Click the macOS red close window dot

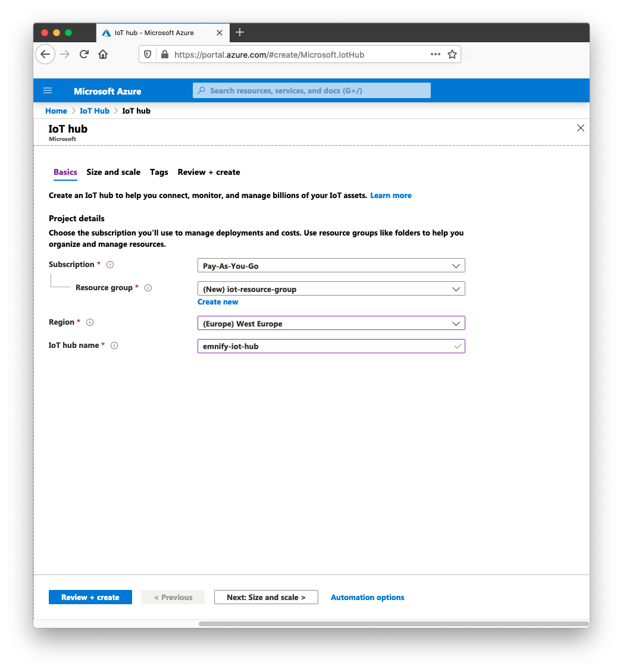(x=44, y=33)
